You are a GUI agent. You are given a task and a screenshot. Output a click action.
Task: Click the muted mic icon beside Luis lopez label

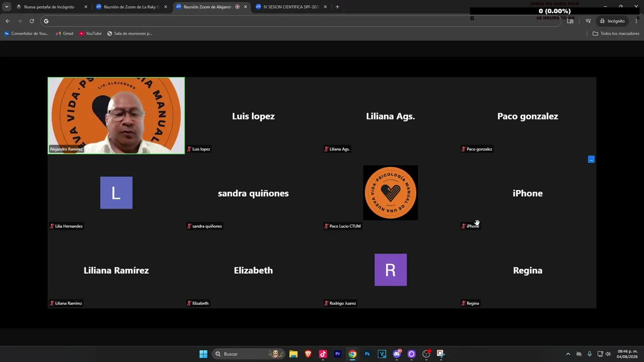coord(189,149)
